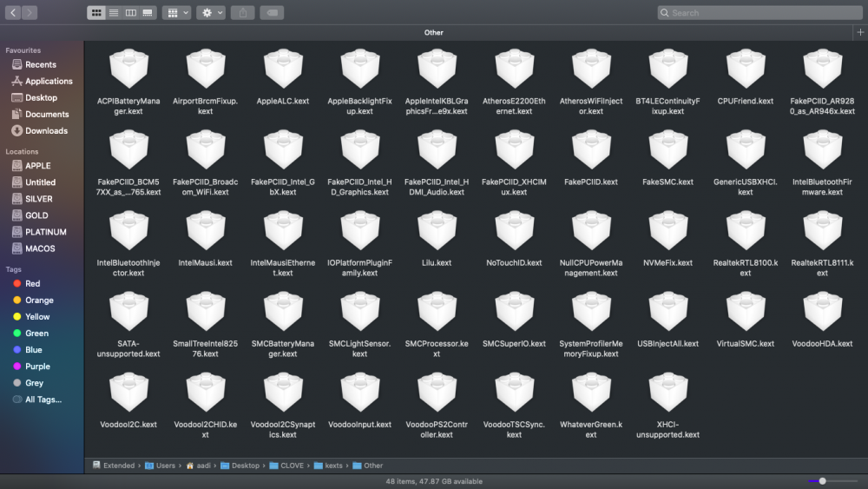The image size is (868, 489).
Task: Select the FakeSMC.kext icon
Action: pos(668,149)
